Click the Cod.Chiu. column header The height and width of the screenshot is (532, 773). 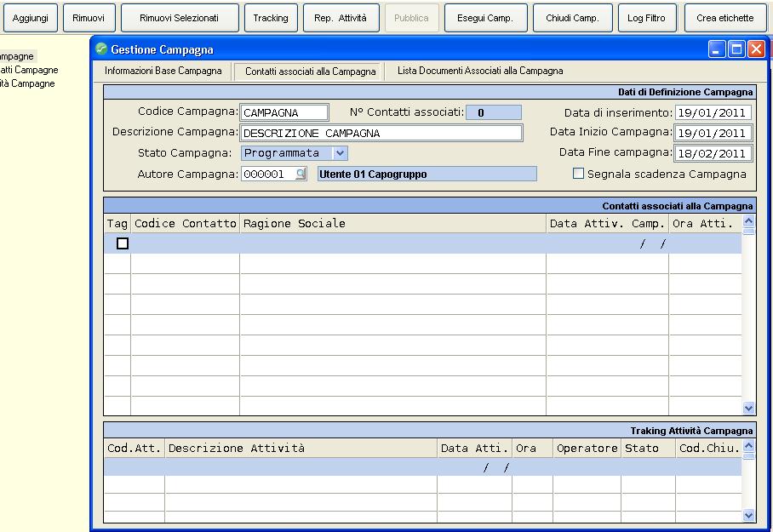(x=709, y=449)
